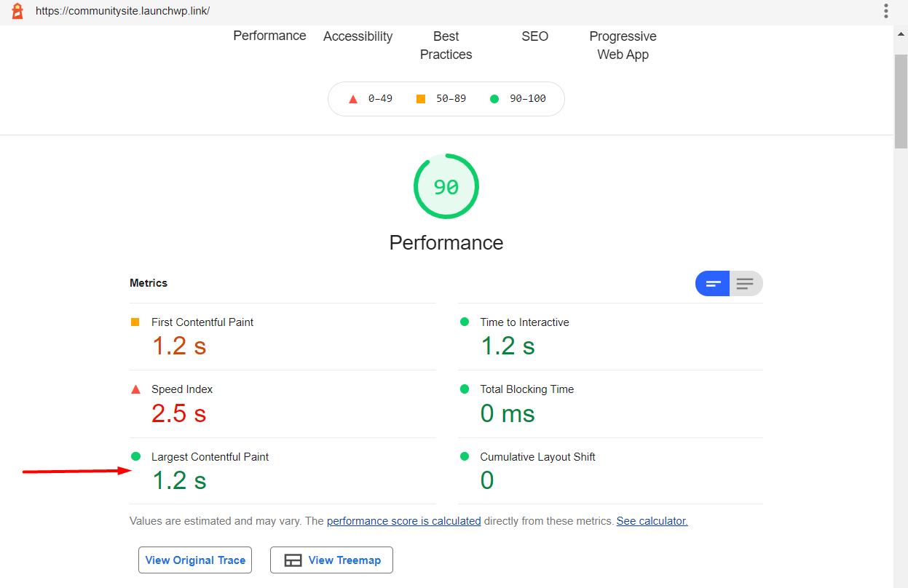The width and height of the screenshot is (908, 588).
Task: Jump to the SEO category
Action: (534, 36)
